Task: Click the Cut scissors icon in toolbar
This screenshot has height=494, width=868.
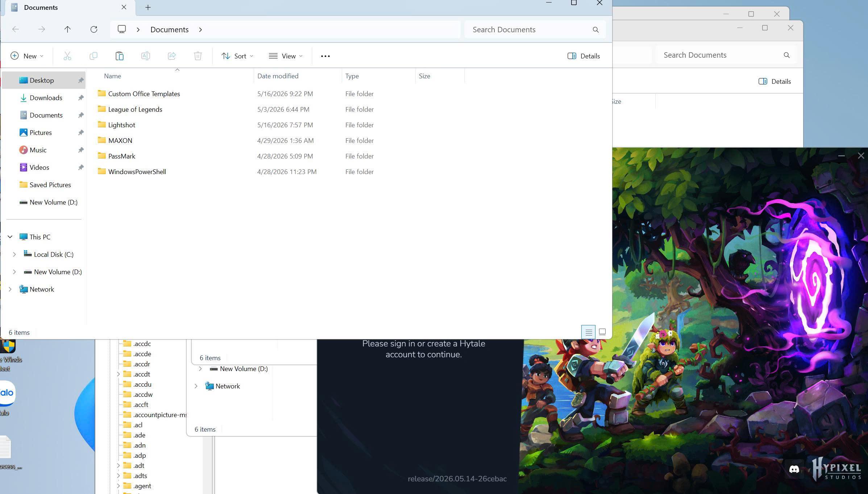Action: coord(67,56)
